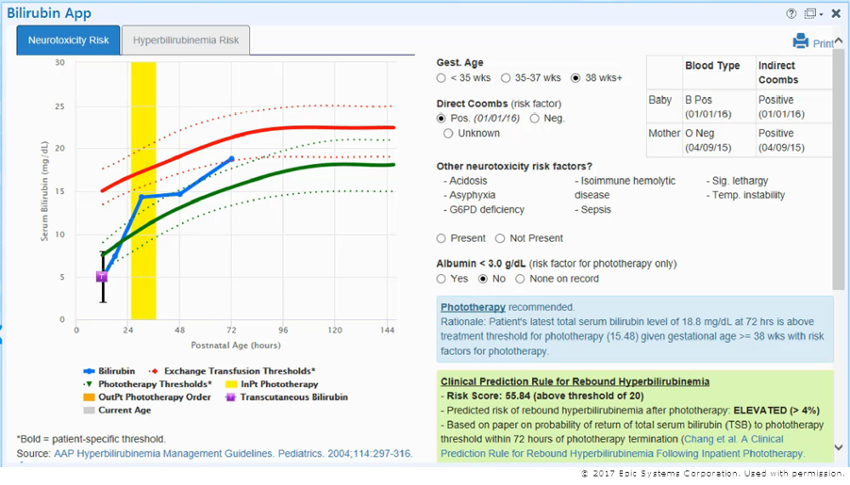Click the Phototherapy Thresholds green legend icon

[x=89, y=384]
